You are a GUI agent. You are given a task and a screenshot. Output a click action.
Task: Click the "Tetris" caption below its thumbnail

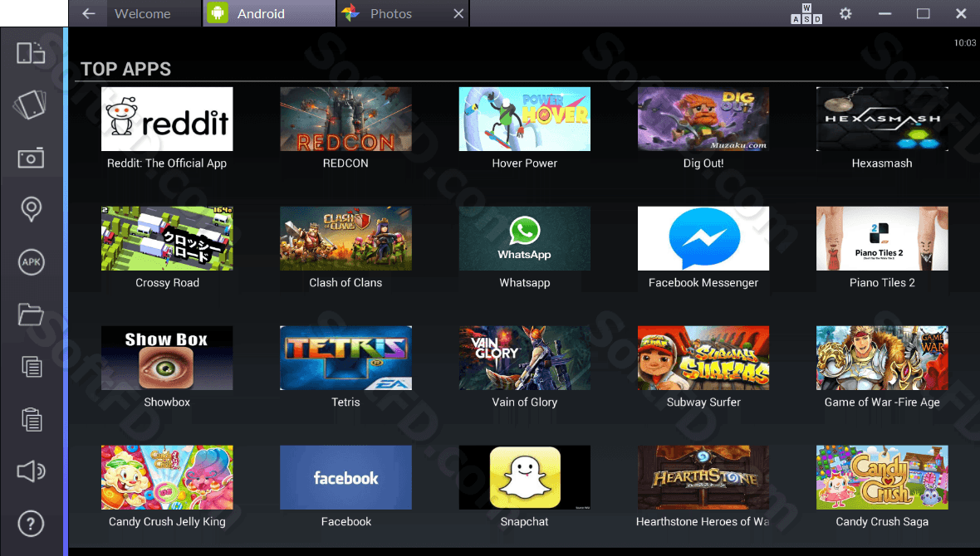coord(345,402)
